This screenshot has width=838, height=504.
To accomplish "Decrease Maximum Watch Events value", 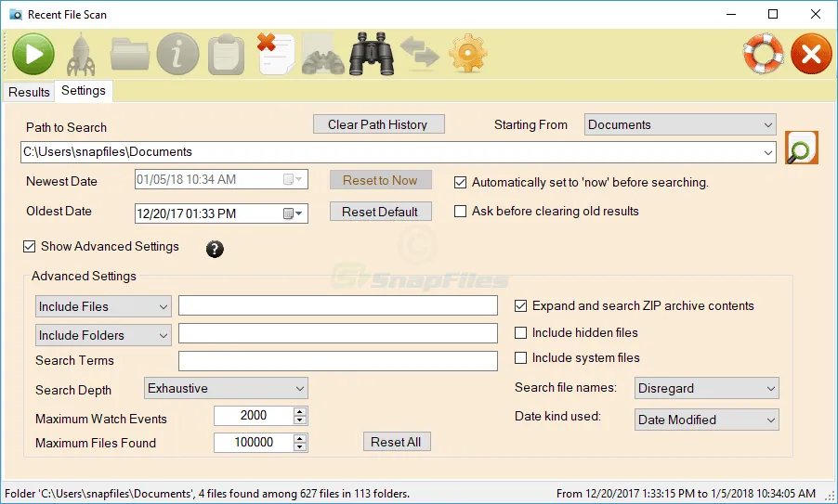I will click(300, 420).
